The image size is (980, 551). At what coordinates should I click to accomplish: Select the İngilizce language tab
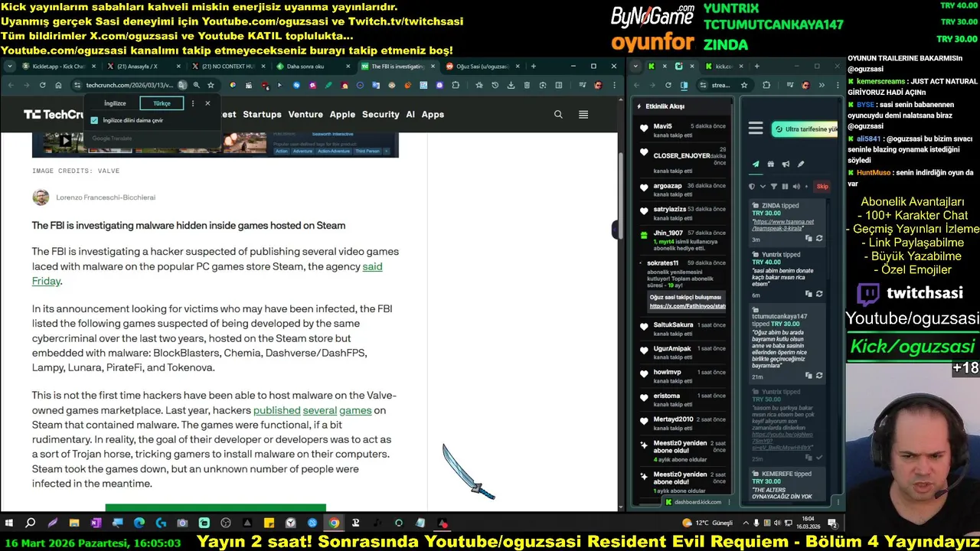[x=115, y=103]
